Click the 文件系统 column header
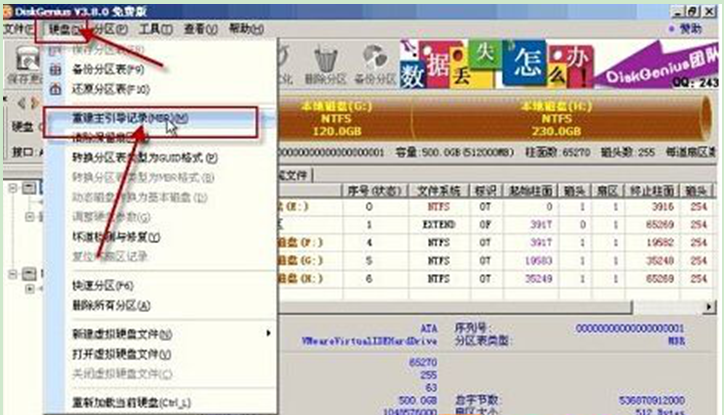 (x=438, y=191)
